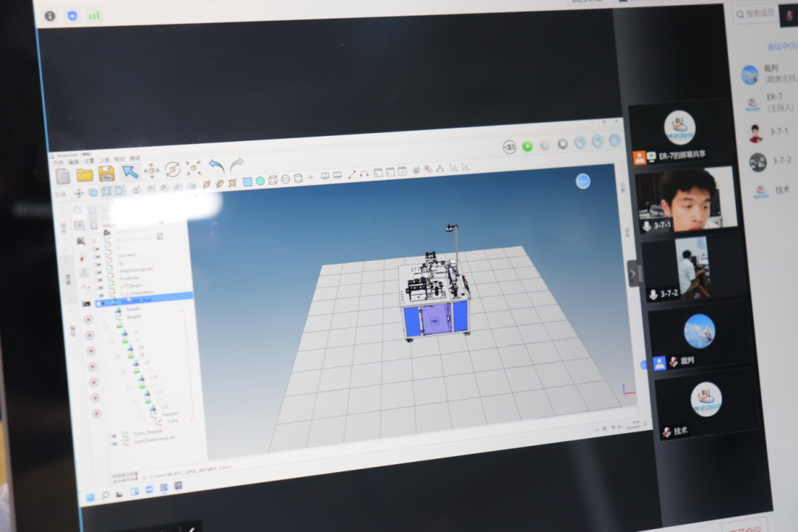This screenshot has height=532, width=798.
Task: Select the Tools_Bracket tree item
Action: click(x=148, y=432)
